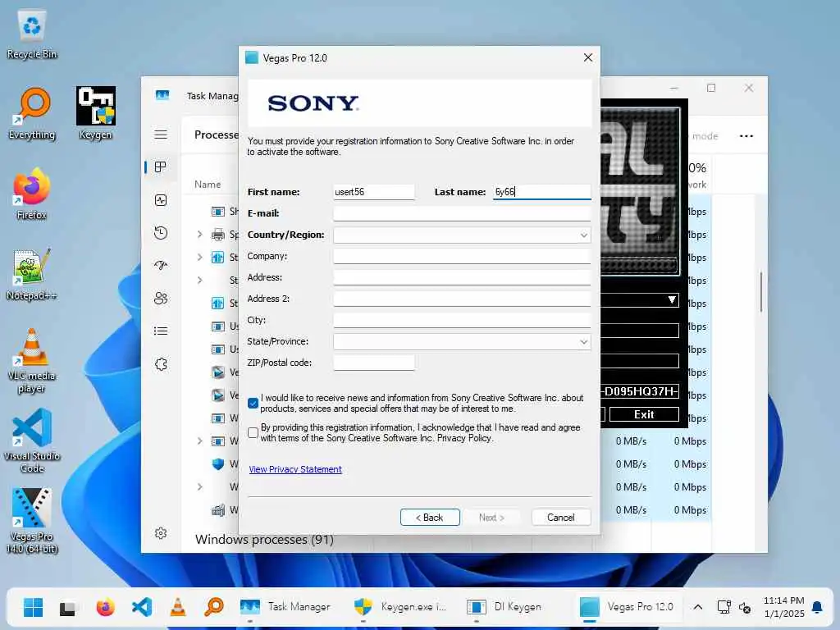
Task: Launch Visual Studio Code from the taskbar
Action: [141, 608]
